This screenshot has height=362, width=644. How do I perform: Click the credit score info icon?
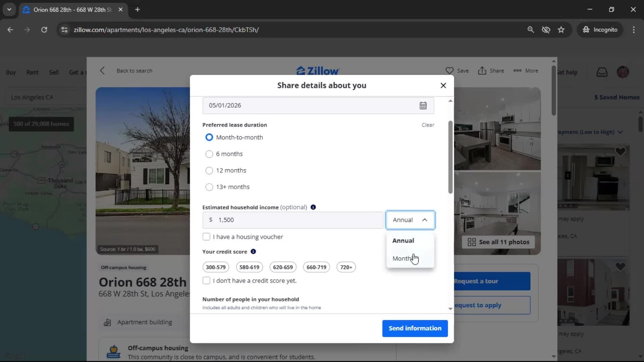[x=253, y=251]
